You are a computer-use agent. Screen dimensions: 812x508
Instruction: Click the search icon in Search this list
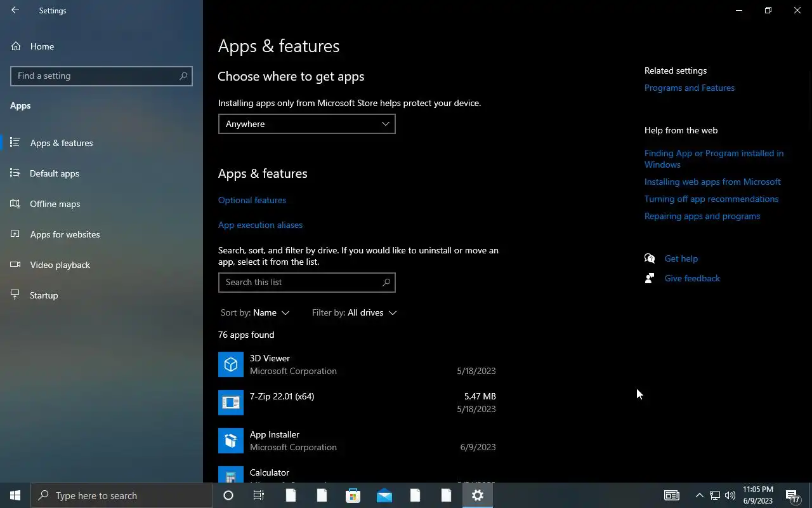(386, 282)
